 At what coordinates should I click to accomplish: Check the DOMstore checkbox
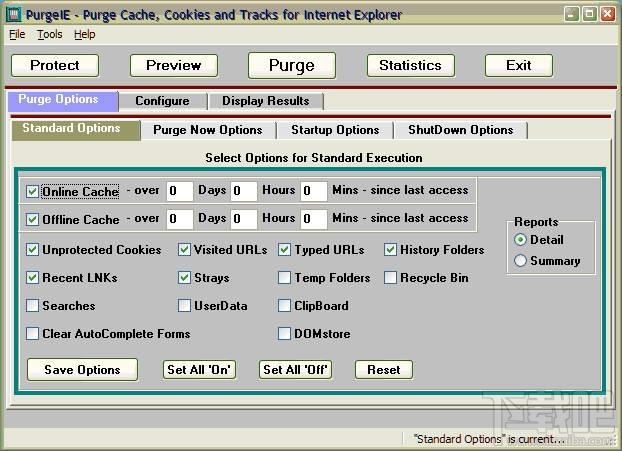coord(284,334)
